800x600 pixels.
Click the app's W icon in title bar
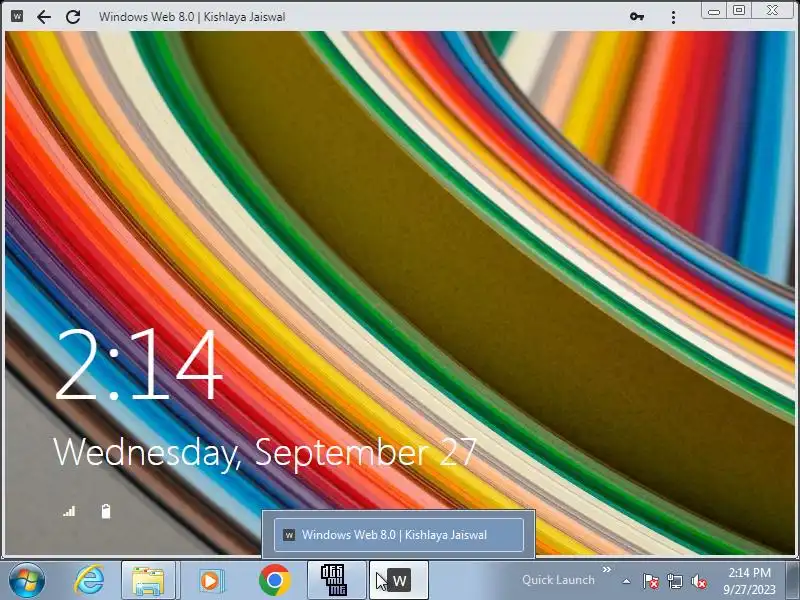pyautogui.click(x=17, y=16)
